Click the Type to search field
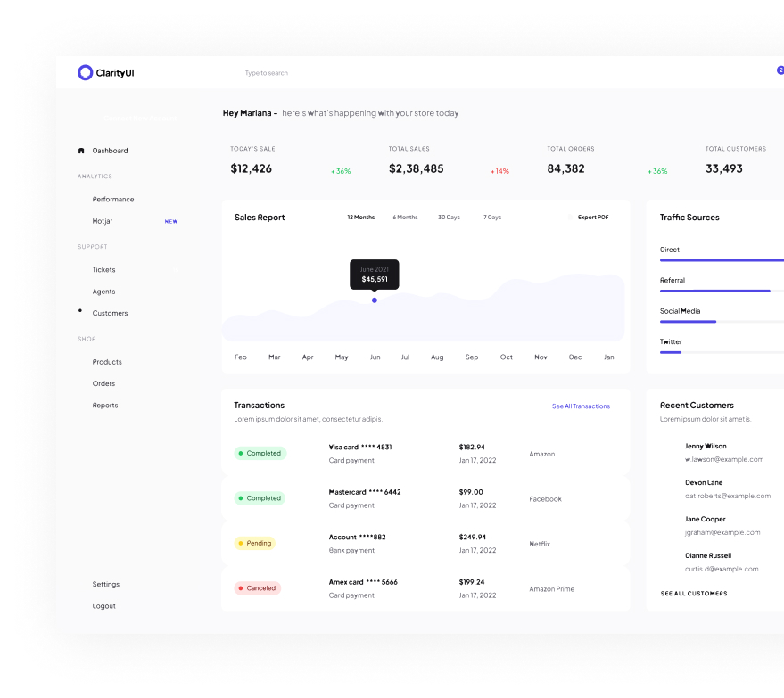The height and width of the screenshot is (698, 784). pyautogui.click(x=267, y=73)
